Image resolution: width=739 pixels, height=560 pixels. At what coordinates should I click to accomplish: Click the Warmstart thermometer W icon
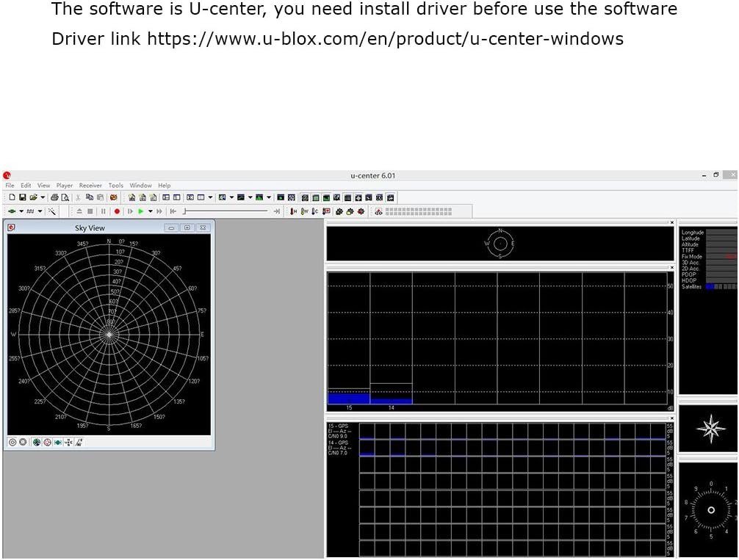pyautogui.click(x=304, y=211)
